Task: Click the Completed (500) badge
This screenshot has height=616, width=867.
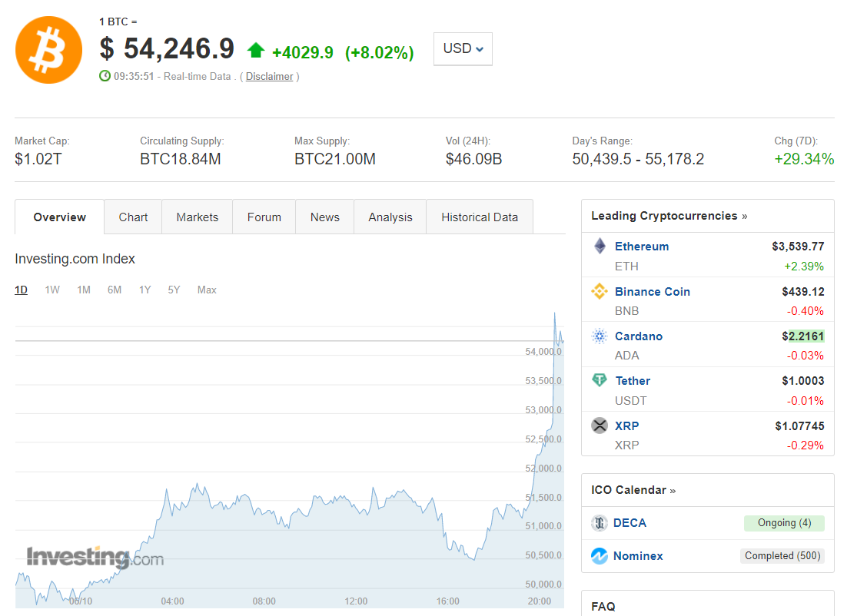Action: 782,556
